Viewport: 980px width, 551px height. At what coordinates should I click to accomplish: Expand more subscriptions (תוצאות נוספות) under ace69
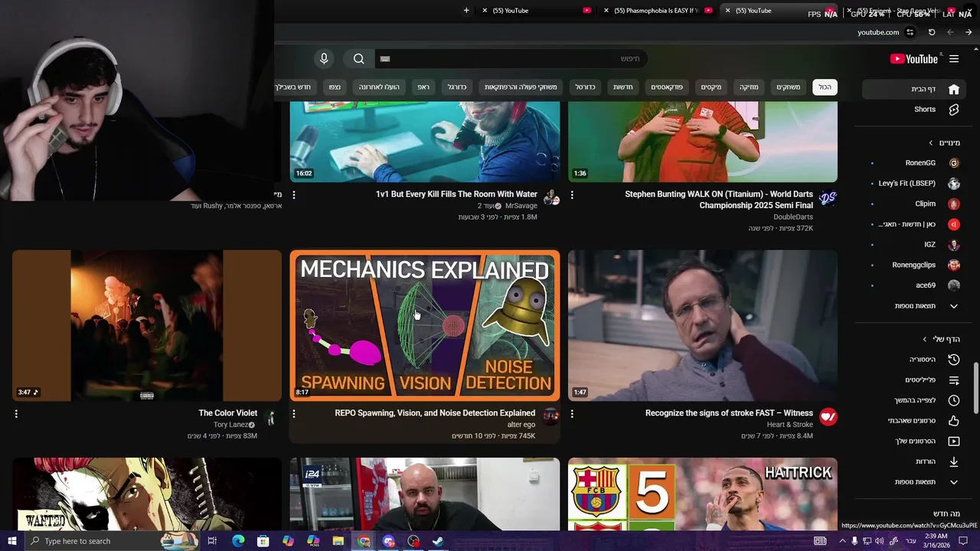[x=913, y=306]
